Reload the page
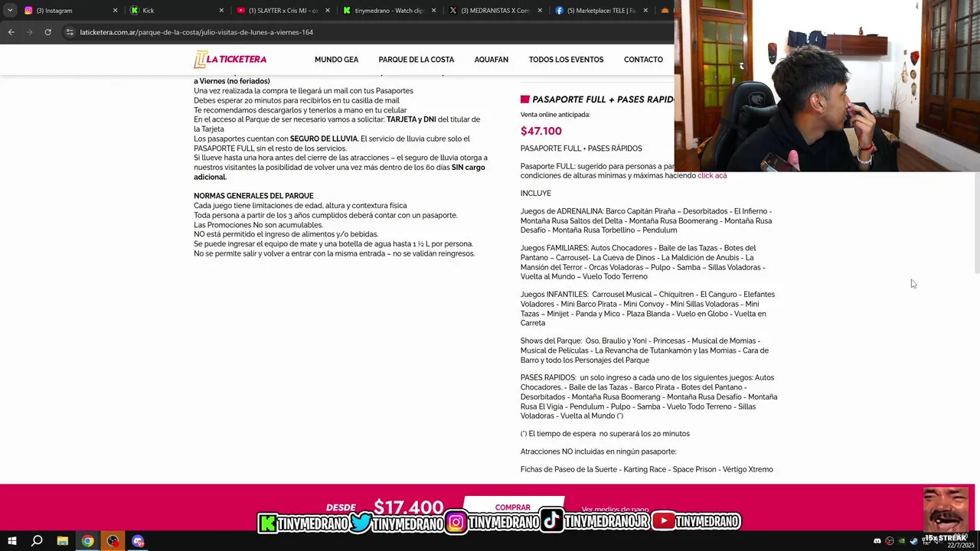 47,32
